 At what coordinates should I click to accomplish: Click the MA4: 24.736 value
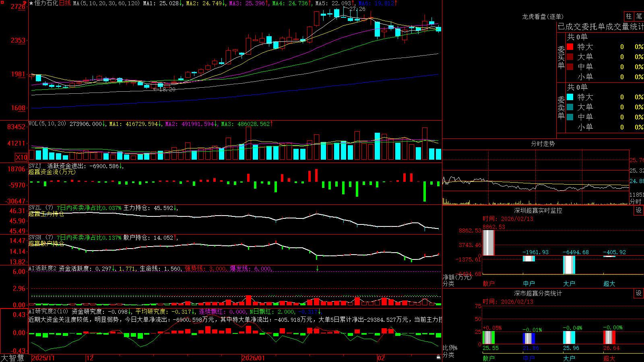[292, 3]
